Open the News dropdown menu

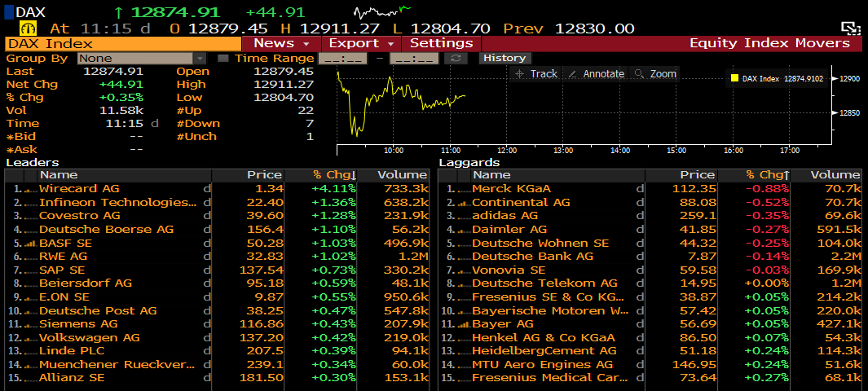tap(282, 43)
